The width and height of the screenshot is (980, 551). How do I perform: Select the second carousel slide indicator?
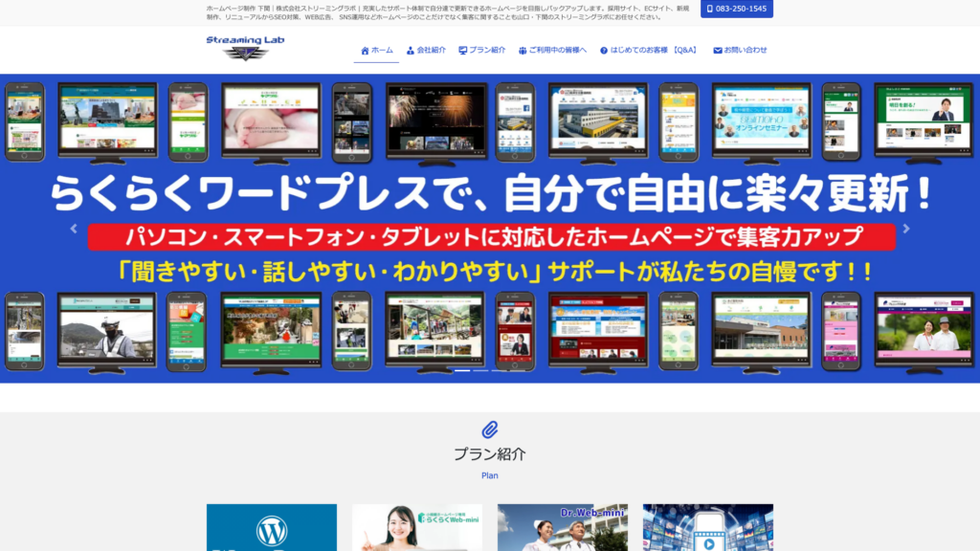point(480,370)
